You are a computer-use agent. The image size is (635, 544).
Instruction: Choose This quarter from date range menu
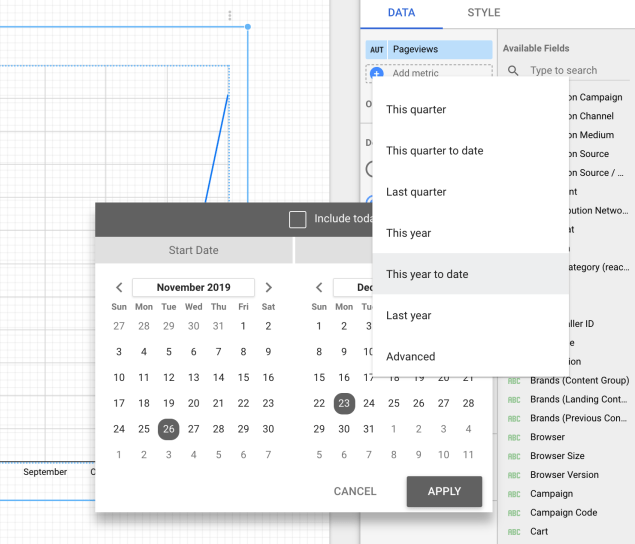pos(471,109)
